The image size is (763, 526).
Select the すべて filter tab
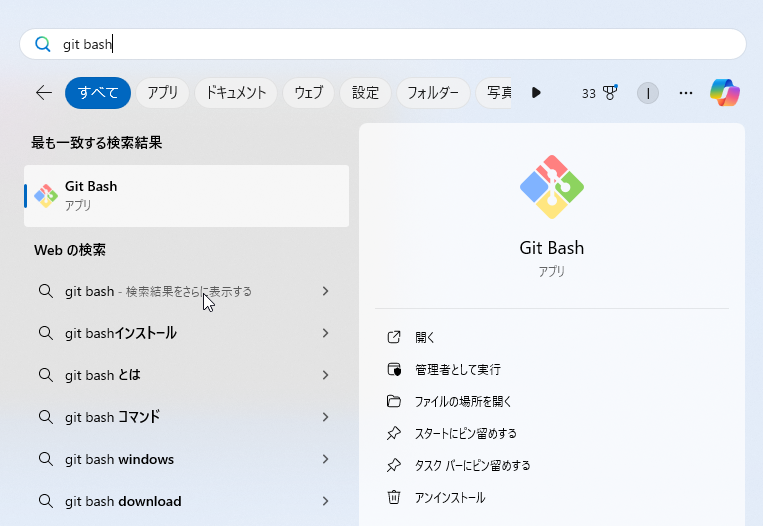[x=98, y=92]
